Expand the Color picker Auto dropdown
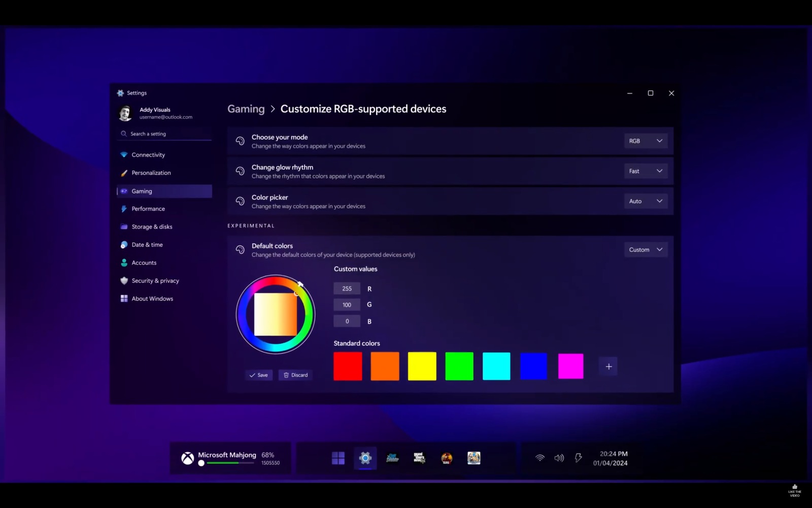Viewport: 812px width, 508px height. coord(646,201)
